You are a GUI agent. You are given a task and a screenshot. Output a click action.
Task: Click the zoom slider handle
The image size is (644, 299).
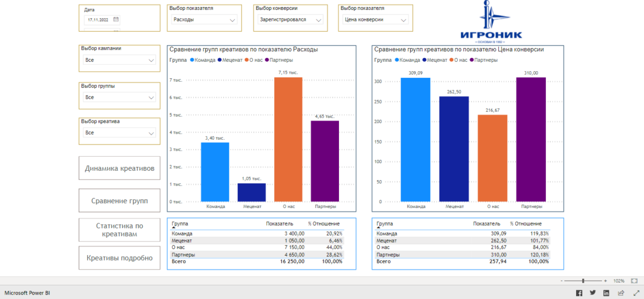[x=583, y=280]
